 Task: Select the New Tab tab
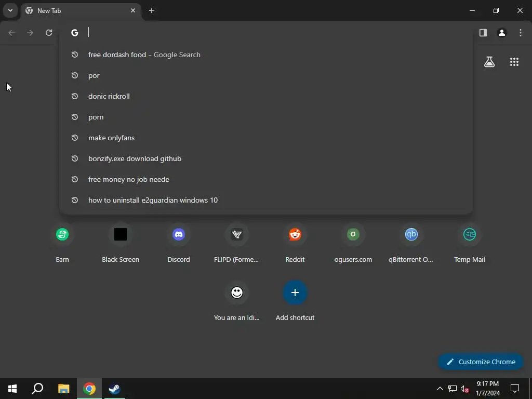pos(82,10)
